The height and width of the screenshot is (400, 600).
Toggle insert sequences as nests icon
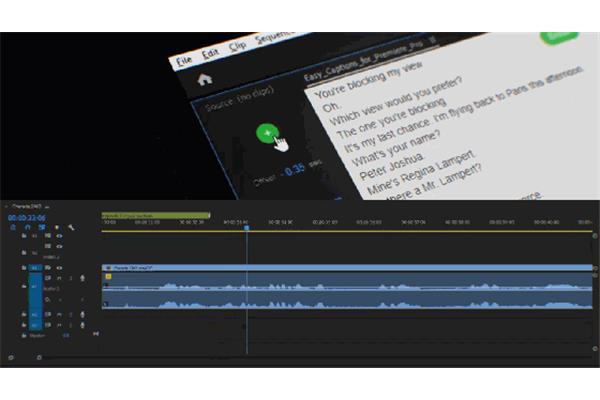[13, 227]
